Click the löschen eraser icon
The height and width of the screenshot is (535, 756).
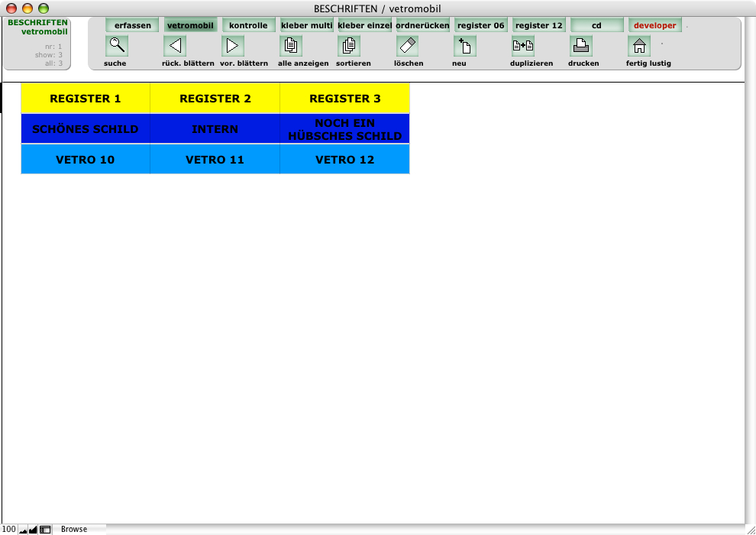pyautogui.click(x=407, y=46)
